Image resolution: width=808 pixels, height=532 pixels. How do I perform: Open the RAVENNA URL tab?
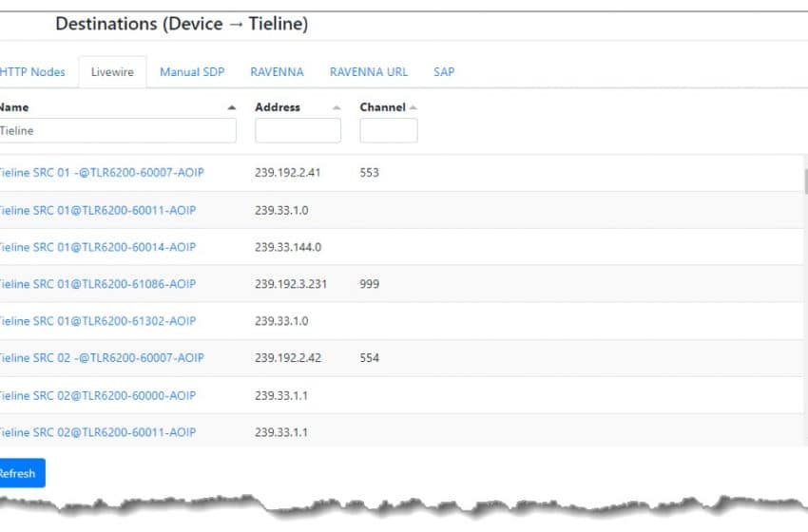369,72
